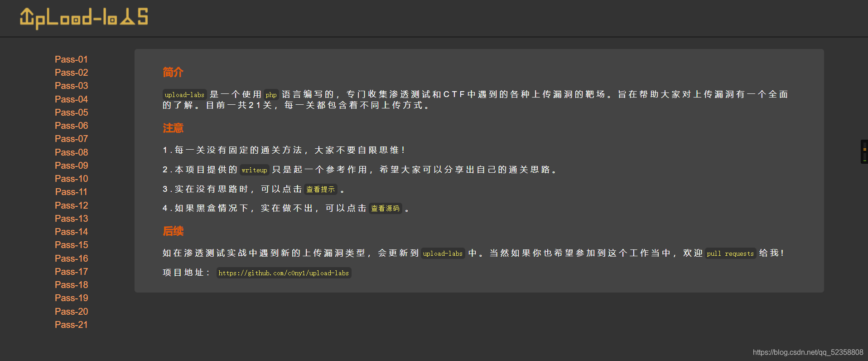Click the Upload-labs logo in the header
This screenshot has width=868, height=361.
pos(84,18)
